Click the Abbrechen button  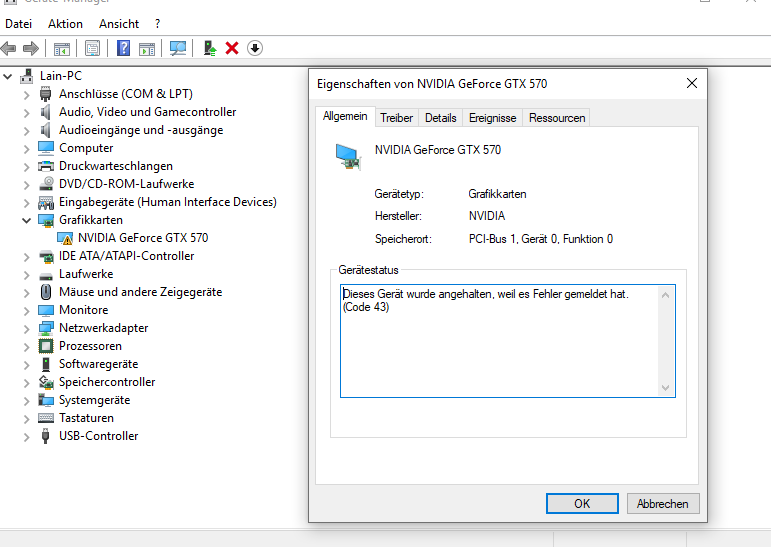(663, 504)
